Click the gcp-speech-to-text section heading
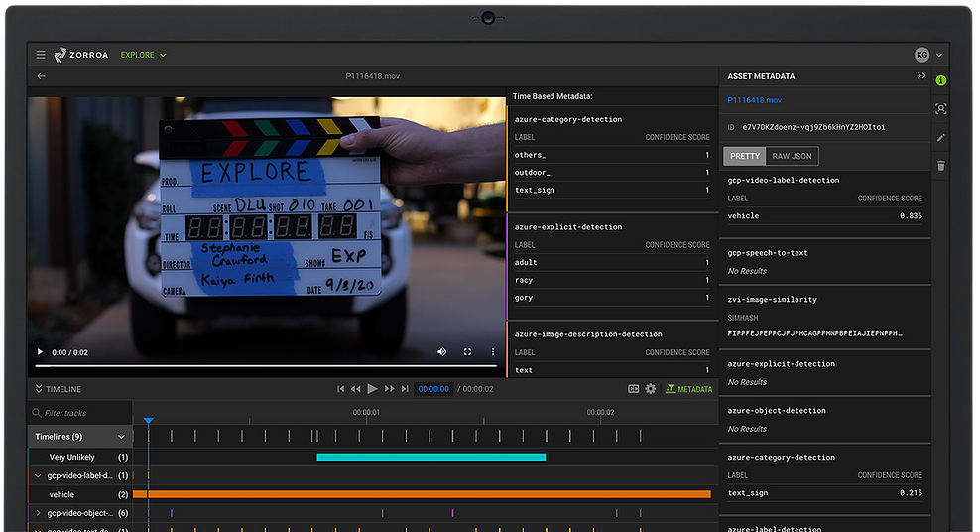Image resolution: width=980 pixels, height=532 pixels. point(768,253)
